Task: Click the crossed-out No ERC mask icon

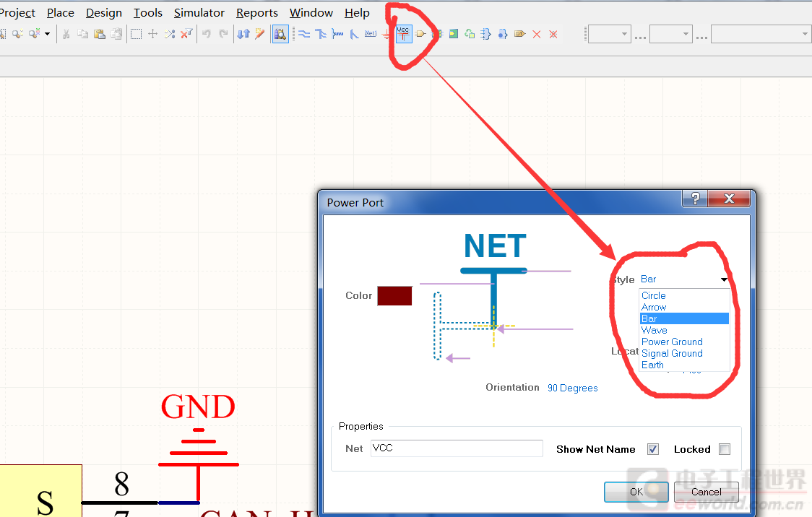Action: (553, 34)
